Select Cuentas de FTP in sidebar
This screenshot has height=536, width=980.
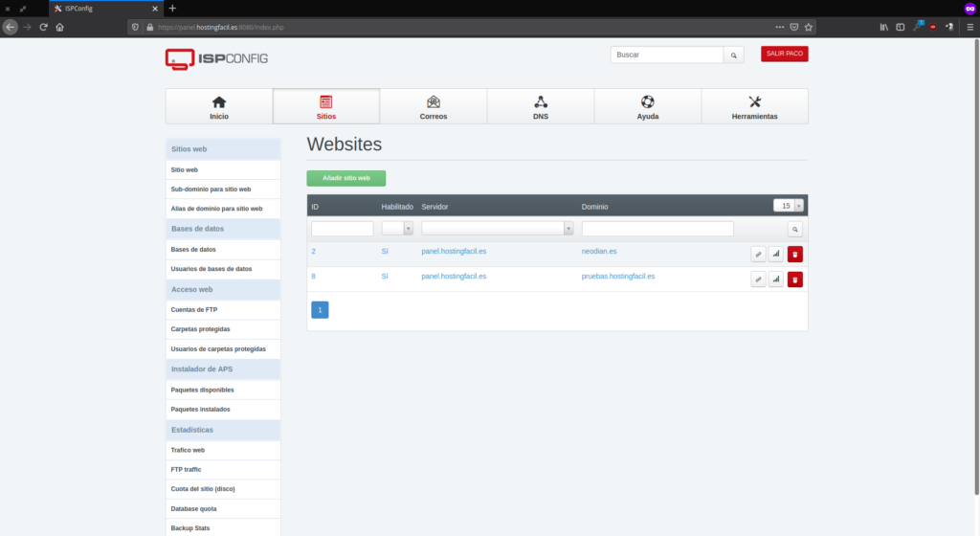194,309
